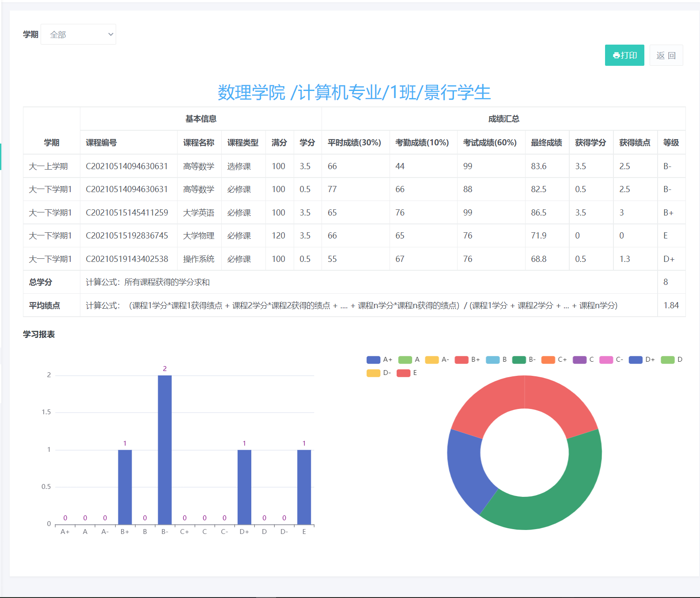Select course code C20210515192836745
700x598 pixels.
[127, 235]
